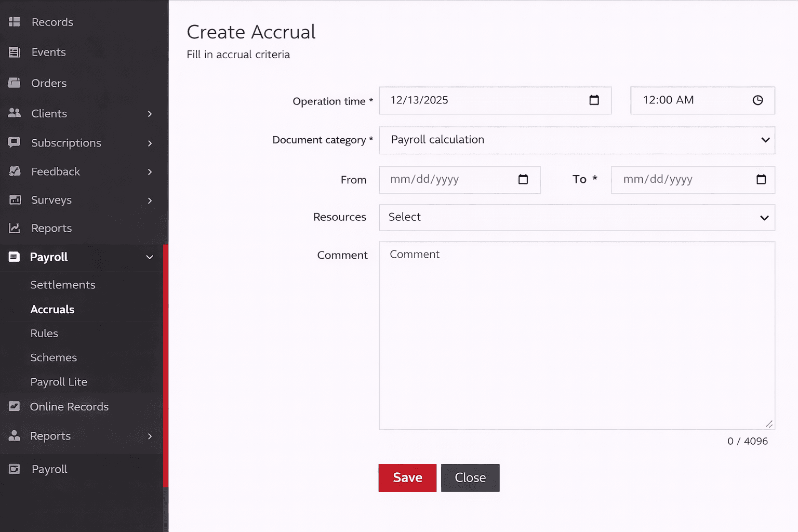Collapse the Payroll menu section
The height and width of the screenshot is (532, 798).
point(150,257)
